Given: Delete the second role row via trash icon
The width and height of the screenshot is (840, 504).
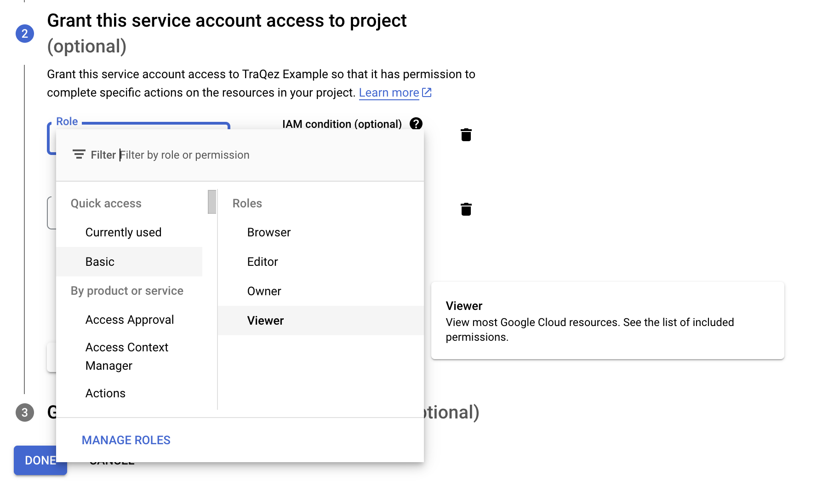Looking at the screenshot, I should [x=466, y=209].
